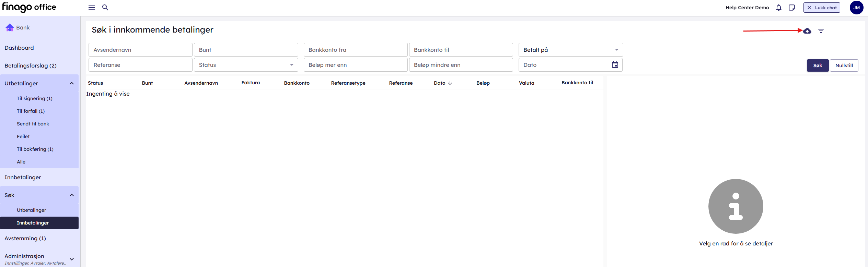This screenshot has height=267, width=868.
Task: Open notifications bell icon
Action: pyautogui.click(x=779, y=8)
